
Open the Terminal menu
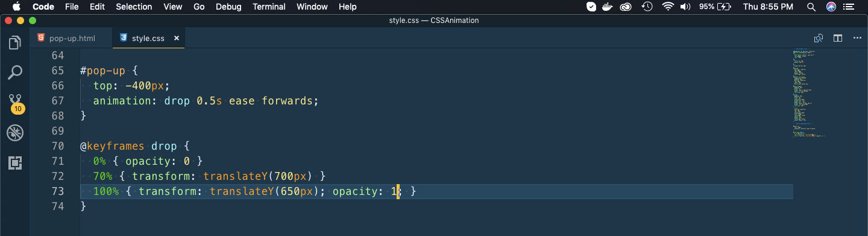pyautogui.click(x=269, y=7)
